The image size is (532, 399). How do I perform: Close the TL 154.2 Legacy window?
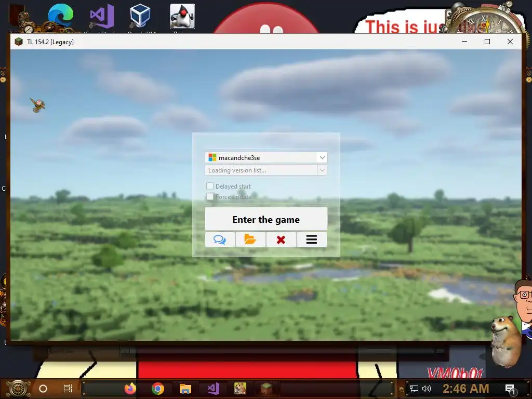pos(510,42)
